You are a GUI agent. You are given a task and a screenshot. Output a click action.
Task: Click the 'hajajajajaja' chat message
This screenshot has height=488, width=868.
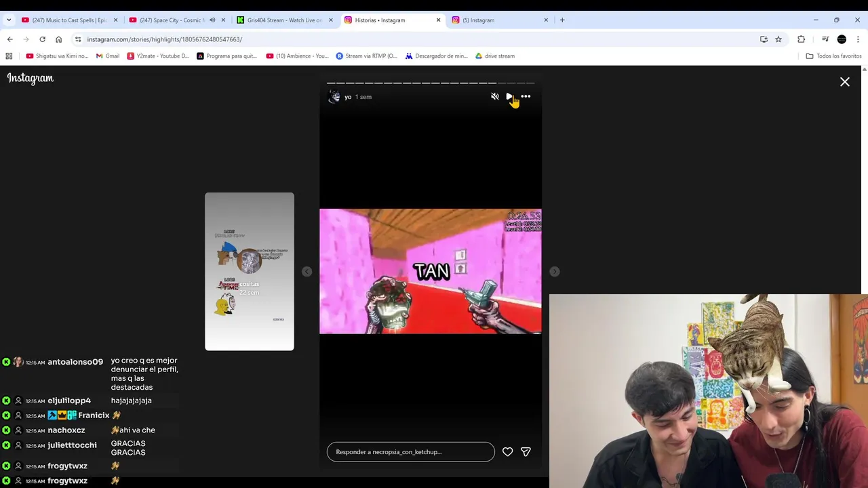131,401
